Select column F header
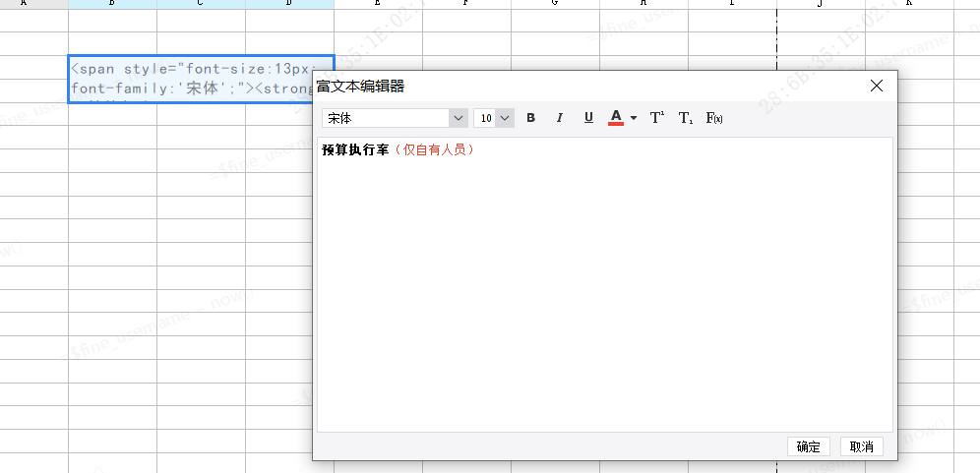 point(466,4)
